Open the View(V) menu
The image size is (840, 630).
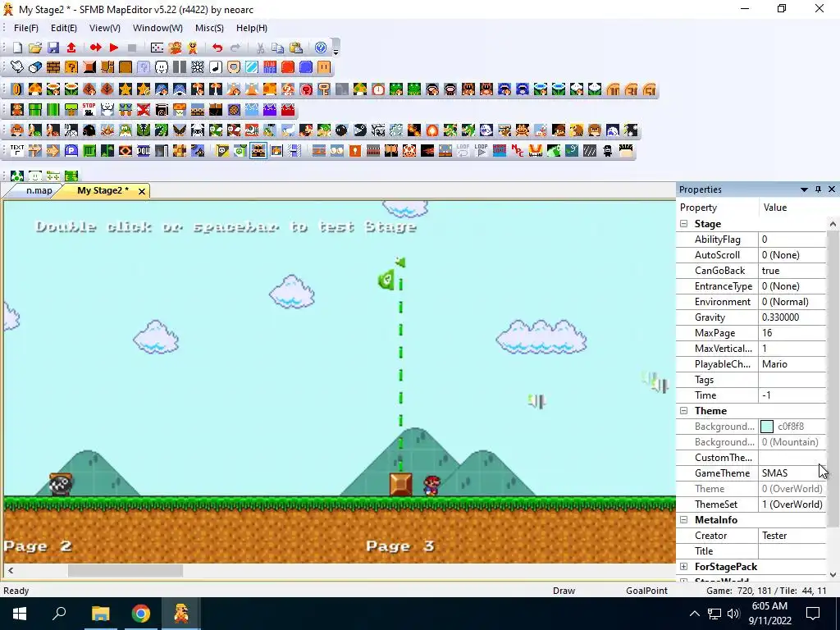(x=104, y=28)
